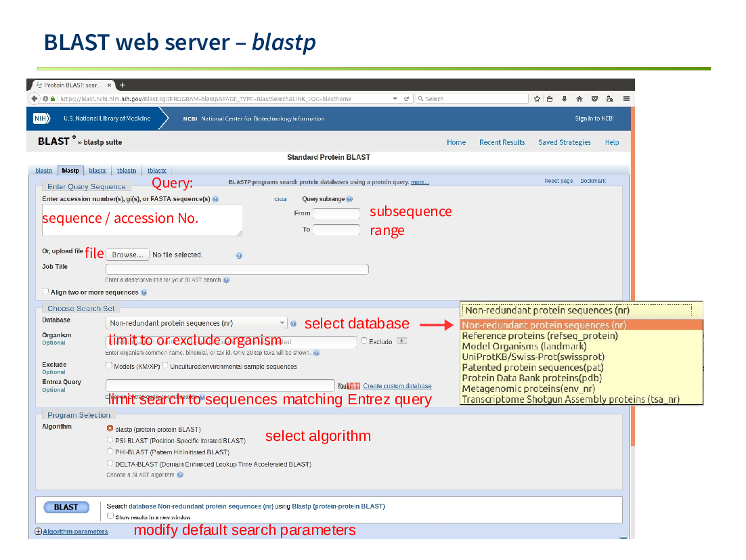Click the query sequence text area
This screenshot has width=746, height=560.
(142, 220)
